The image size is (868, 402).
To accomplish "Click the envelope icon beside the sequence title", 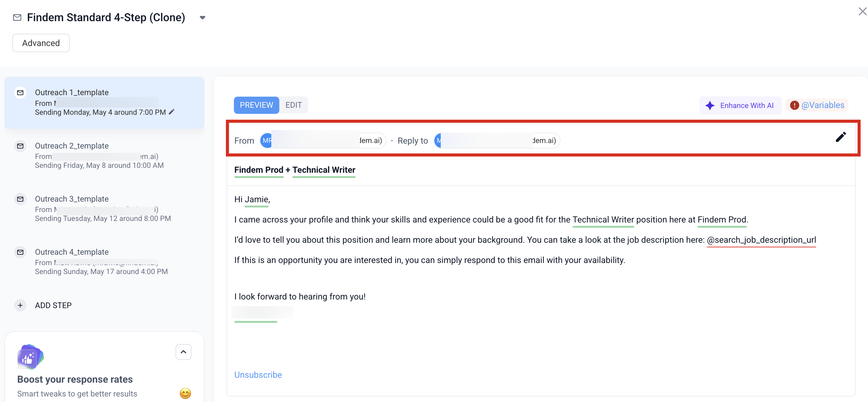I will point(17,17).
